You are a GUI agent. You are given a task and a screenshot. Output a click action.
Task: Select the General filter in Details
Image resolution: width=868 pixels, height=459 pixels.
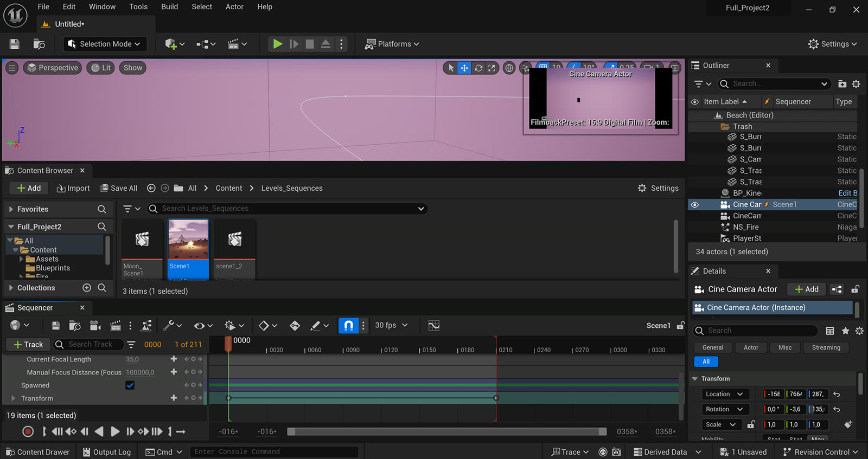tap(713, 347)
